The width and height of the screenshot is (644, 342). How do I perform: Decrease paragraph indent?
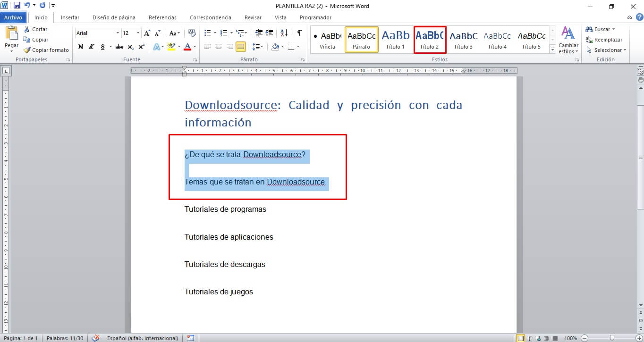point(259,33)
